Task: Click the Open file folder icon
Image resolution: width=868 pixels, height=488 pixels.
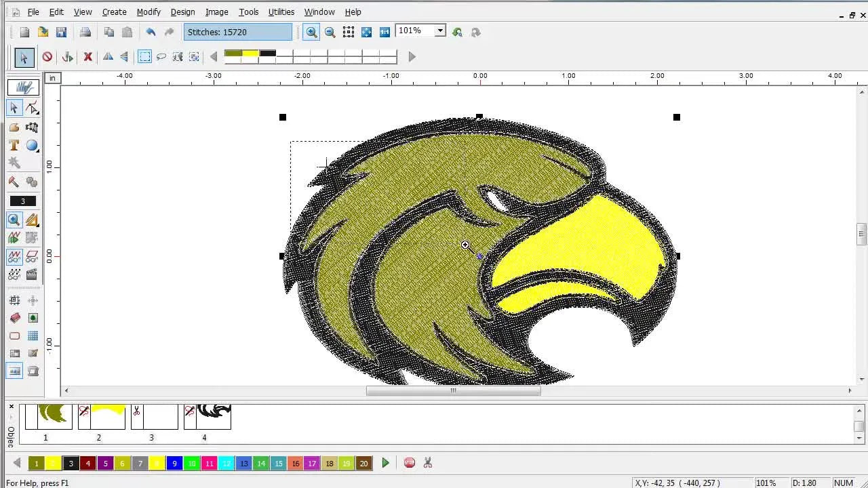Action: click(43, 32)
